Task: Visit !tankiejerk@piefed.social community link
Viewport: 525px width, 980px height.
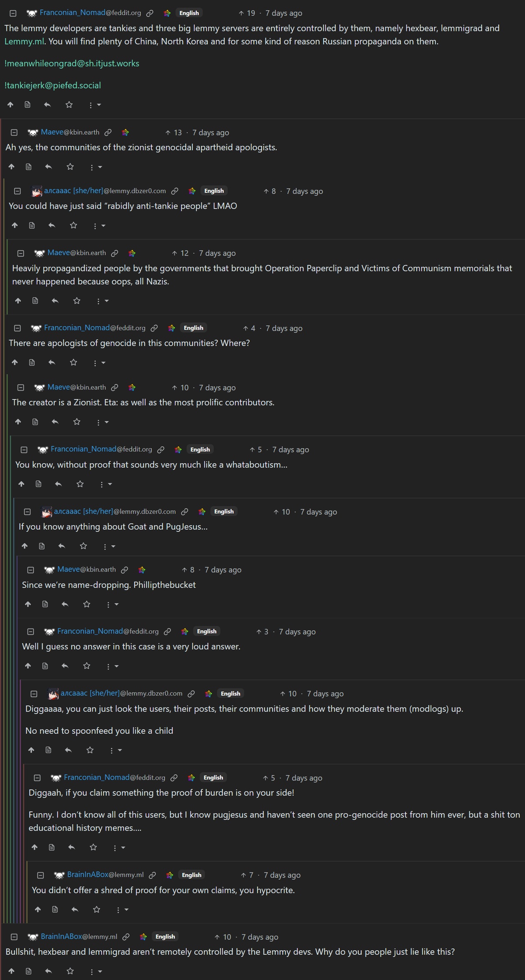Action: tap(52, 85)
